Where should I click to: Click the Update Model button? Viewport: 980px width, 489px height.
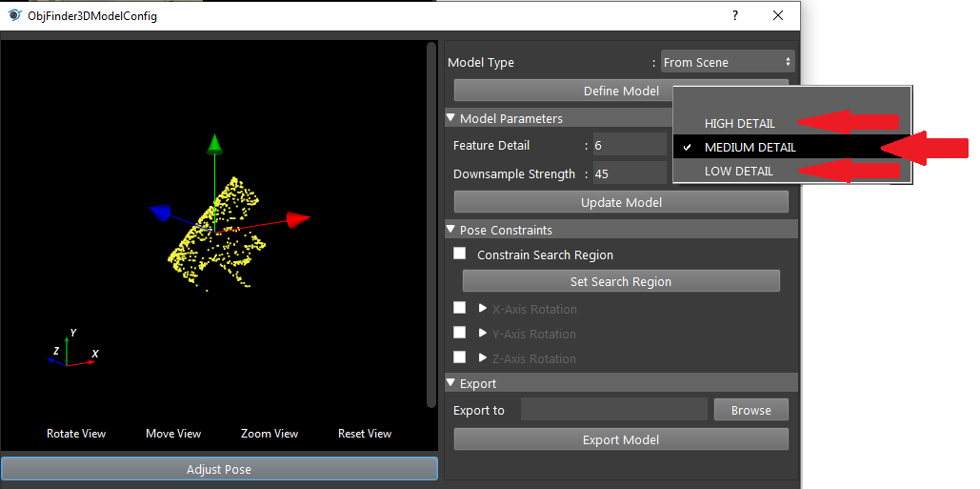[x=621, y=202]
